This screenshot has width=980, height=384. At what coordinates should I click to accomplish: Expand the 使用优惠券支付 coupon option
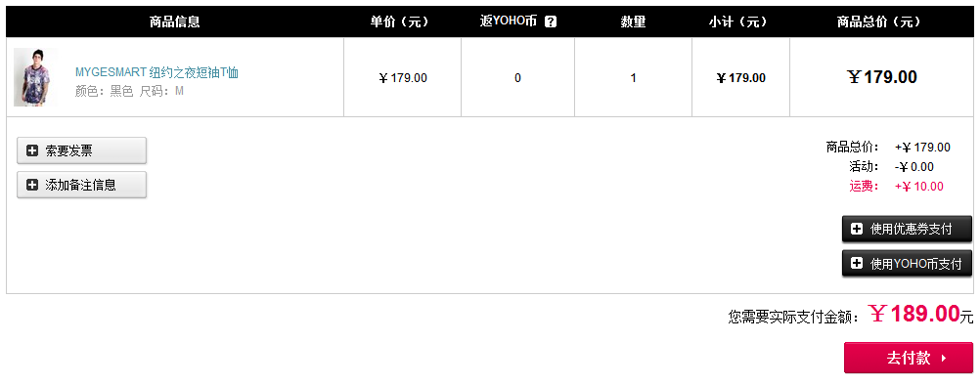(907, 230)
